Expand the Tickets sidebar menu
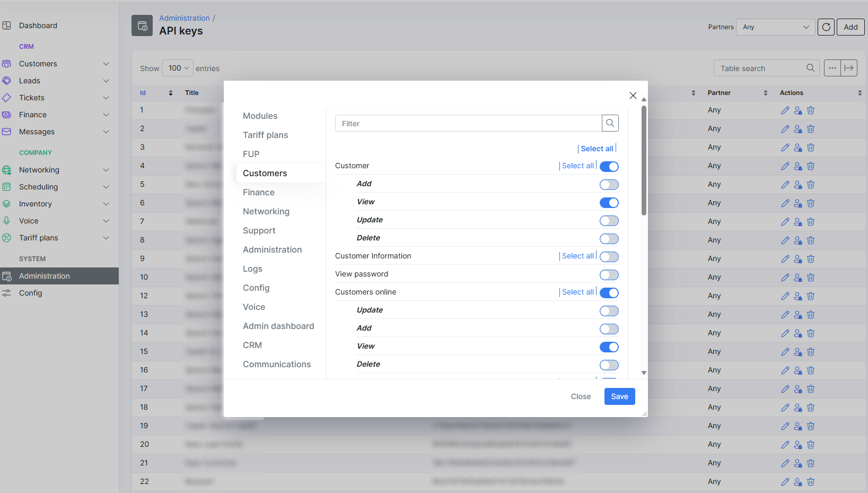Image resolution: width=868 pixels, height=493 pixels. 106,98
